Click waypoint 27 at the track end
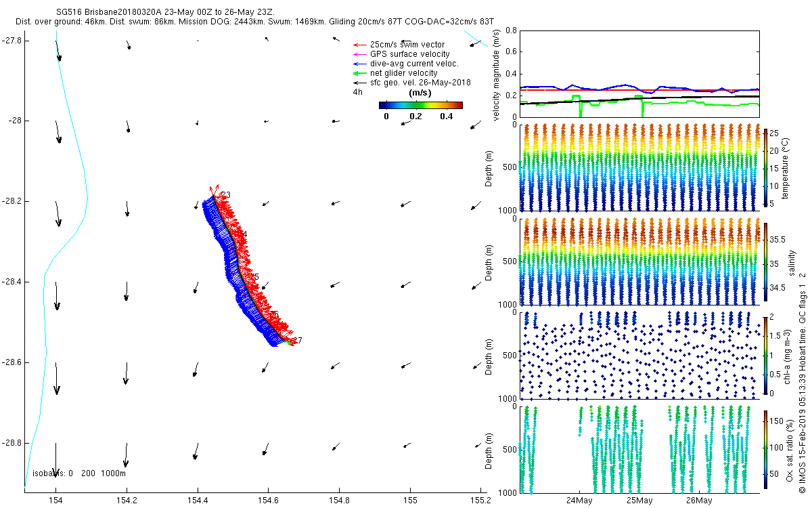 click(x=298, y=340)
